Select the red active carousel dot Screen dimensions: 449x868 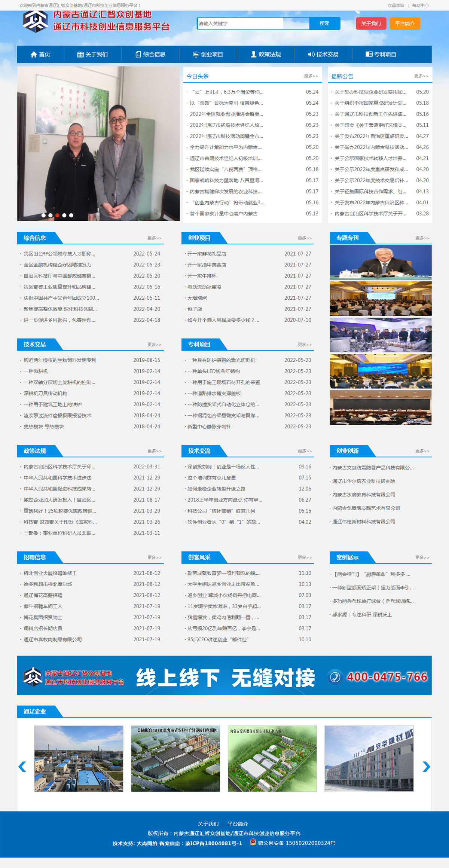[57, 216]
